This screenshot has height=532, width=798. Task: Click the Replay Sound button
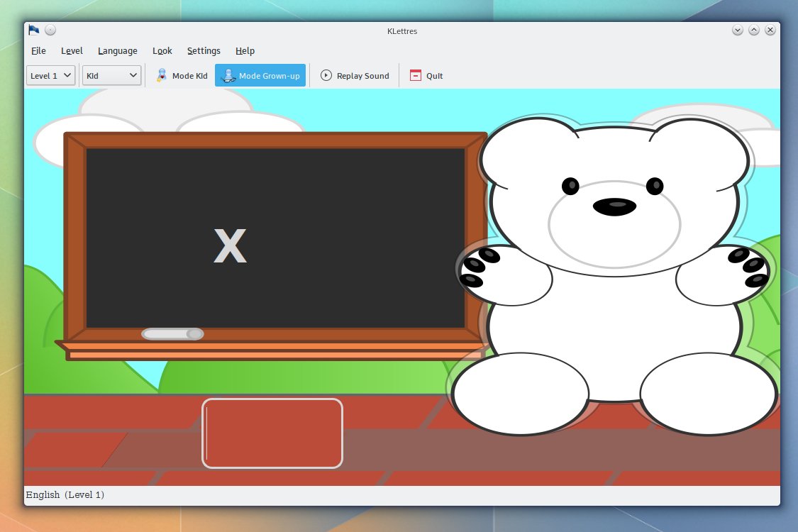355,75
